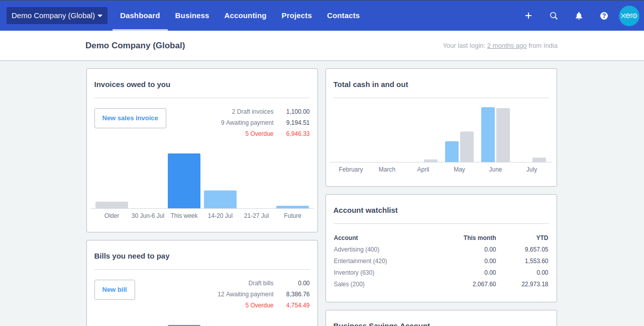Expand the Demo Company (Global) organisation dropdown
This screenshot has width=644, height=326.
pyautogui.click(x=57, y=16)
